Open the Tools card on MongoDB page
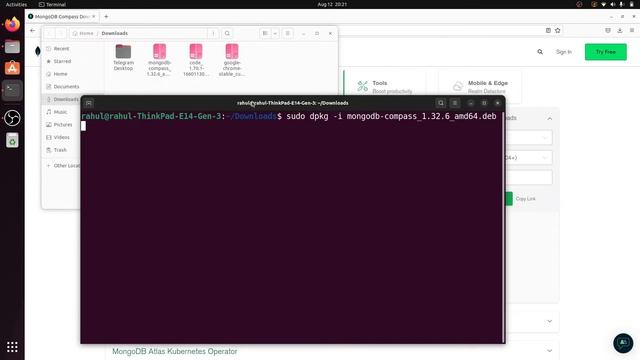 pyautogui.click(x=386, y=87)
